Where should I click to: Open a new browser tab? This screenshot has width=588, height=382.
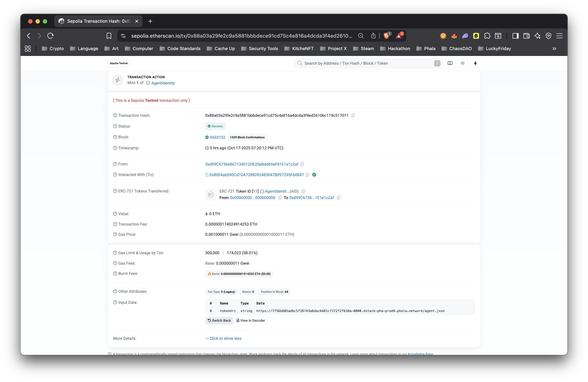(x=150, y=21)
